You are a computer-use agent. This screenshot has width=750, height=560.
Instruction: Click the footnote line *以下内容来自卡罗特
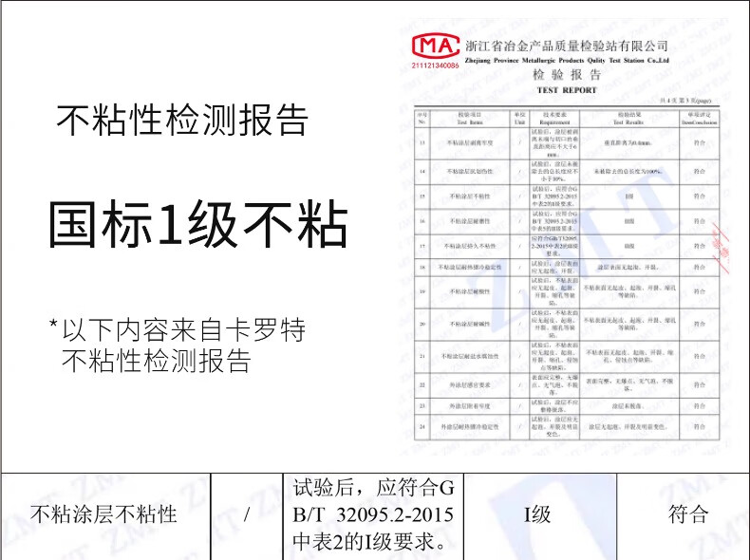[x=178, y=329]
